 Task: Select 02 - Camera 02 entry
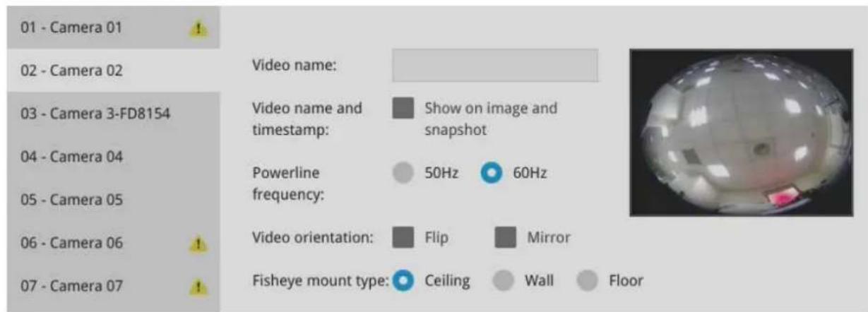point(113,71)
